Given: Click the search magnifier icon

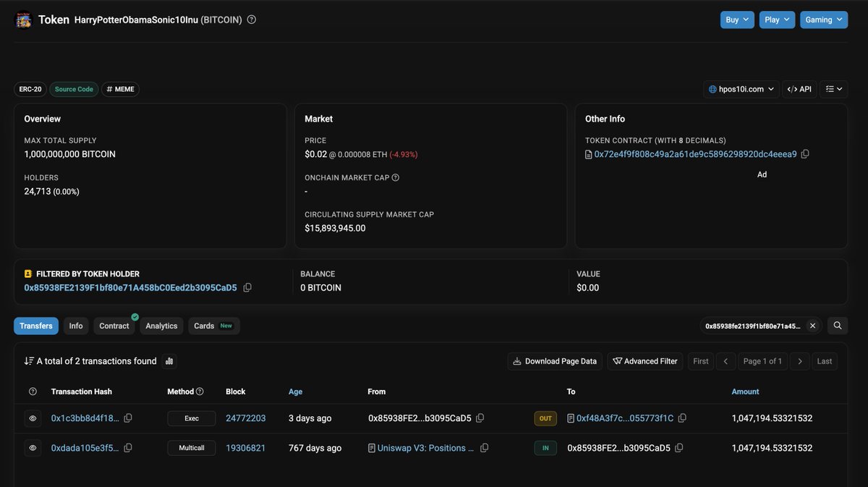Looking at the screenshot, I should 838,326.
